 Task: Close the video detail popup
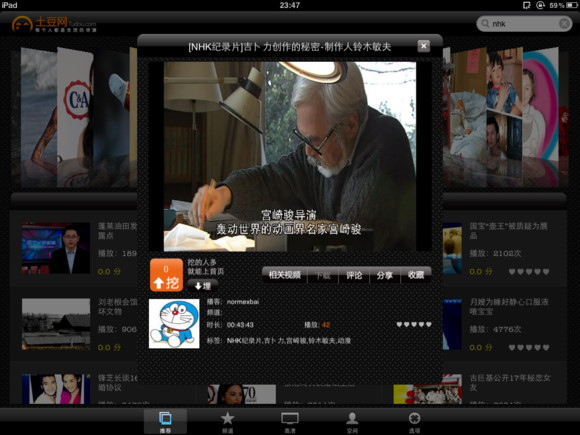(424, 46)
